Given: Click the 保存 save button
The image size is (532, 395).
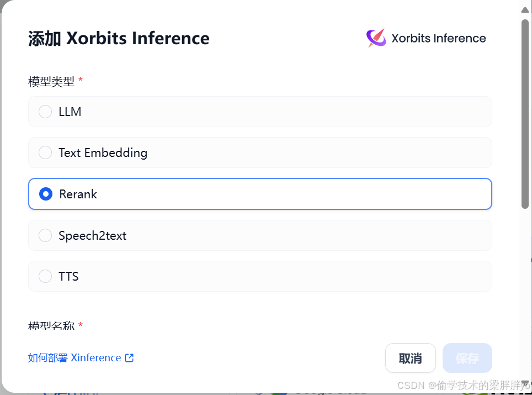Looking at the screenshot, I should [467, 358].
